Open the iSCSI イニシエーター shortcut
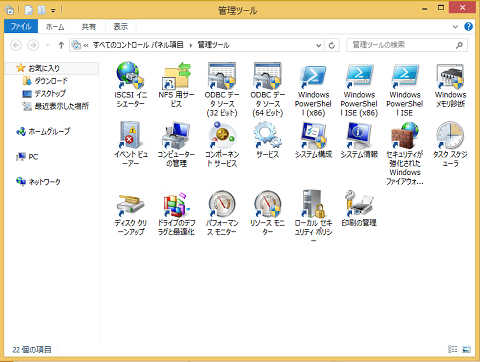The image size is (480, 362). [x=130, y=84]
